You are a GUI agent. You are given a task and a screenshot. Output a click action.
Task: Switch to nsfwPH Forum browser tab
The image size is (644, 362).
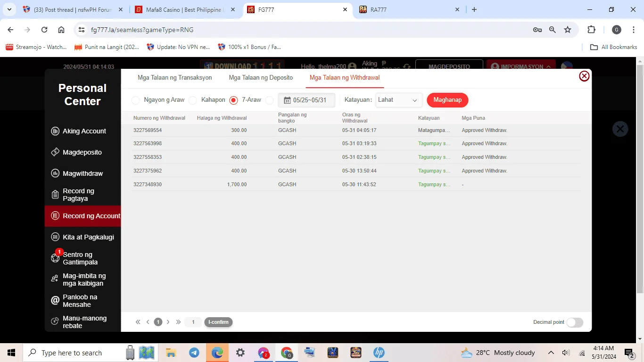[72, 9]
